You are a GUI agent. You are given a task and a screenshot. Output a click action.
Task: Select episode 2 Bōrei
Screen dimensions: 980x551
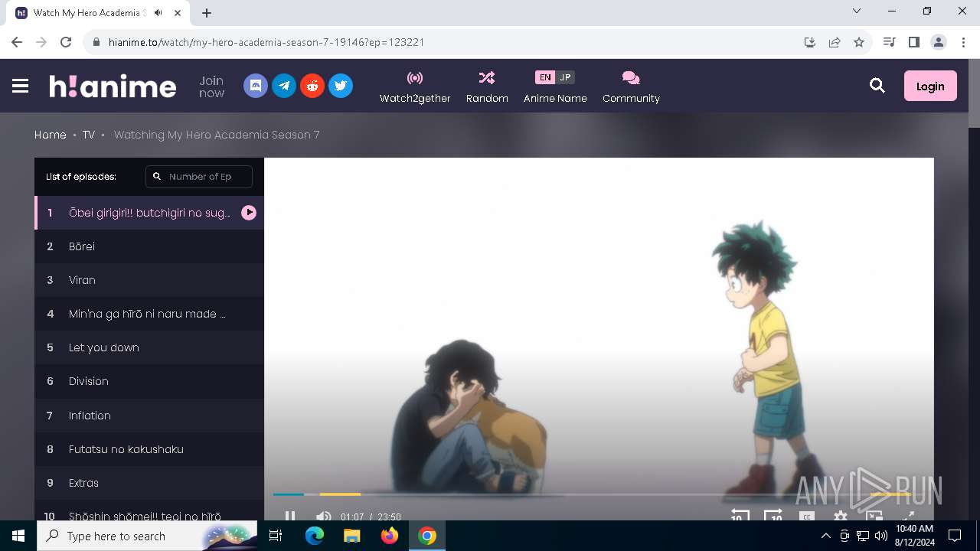point(149,246)
